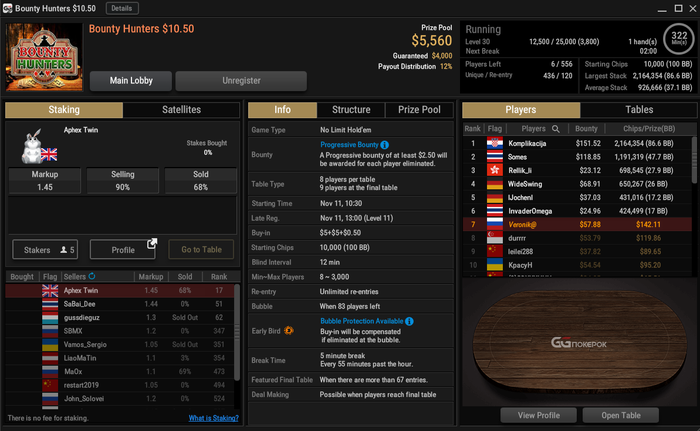Refresh the Sellers list icon

coord(92,276)
